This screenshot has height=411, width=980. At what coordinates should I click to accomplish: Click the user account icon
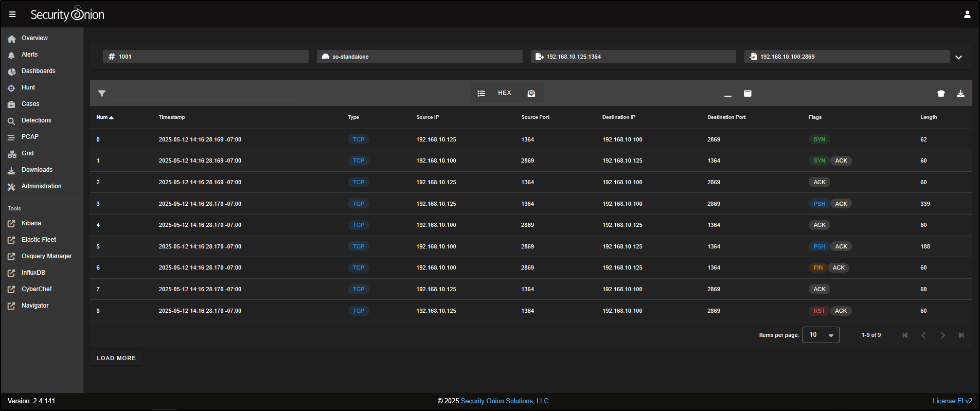point(967,14)
